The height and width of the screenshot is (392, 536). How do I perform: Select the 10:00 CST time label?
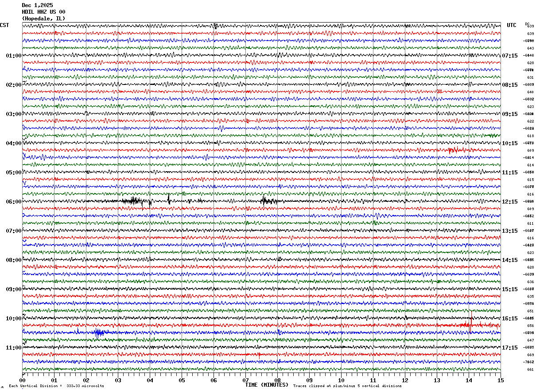(14, 319)
